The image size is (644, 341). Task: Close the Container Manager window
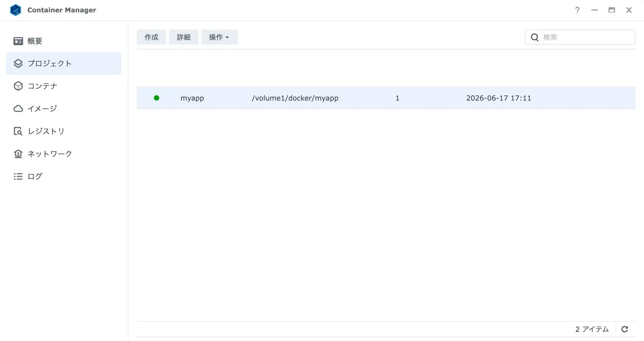click(x=629, y=10)
